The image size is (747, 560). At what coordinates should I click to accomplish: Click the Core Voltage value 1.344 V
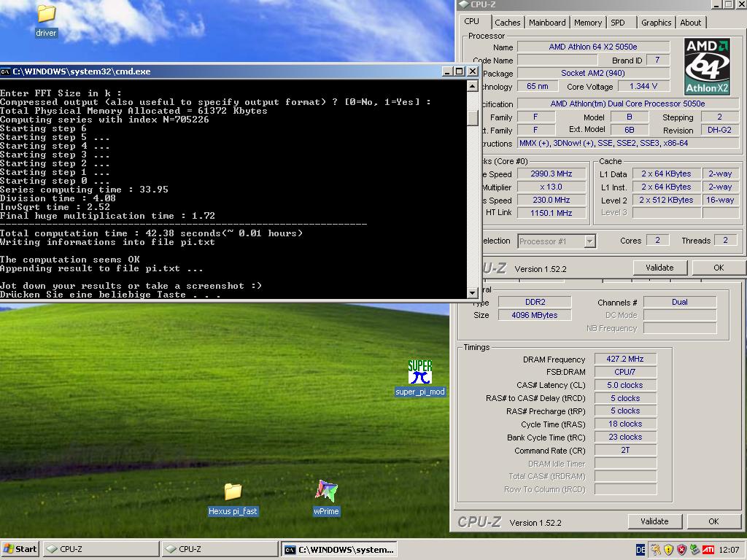[643, 86]
